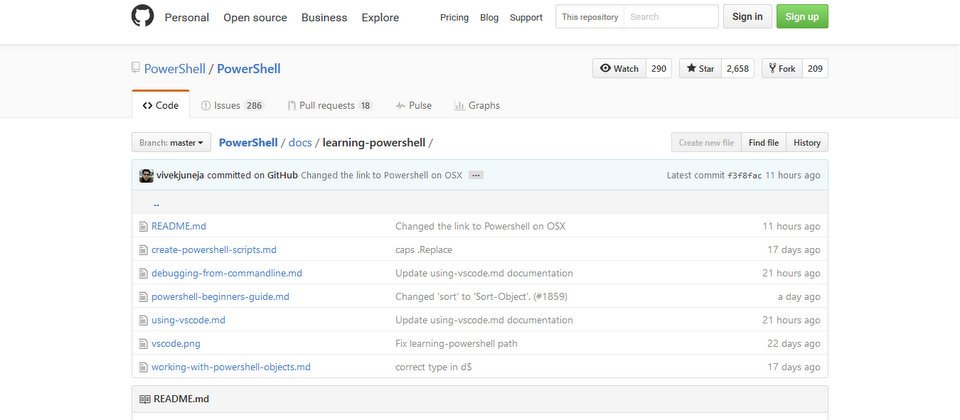960x420 pixels.
Task: Open the Open source menu item
Action: coord(255,18)
